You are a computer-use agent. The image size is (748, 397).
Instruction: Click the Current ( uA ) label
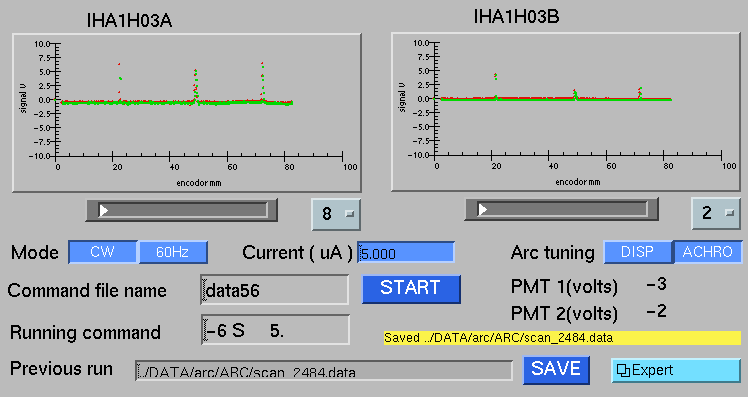pyautogui.click(x=297, y=252)
